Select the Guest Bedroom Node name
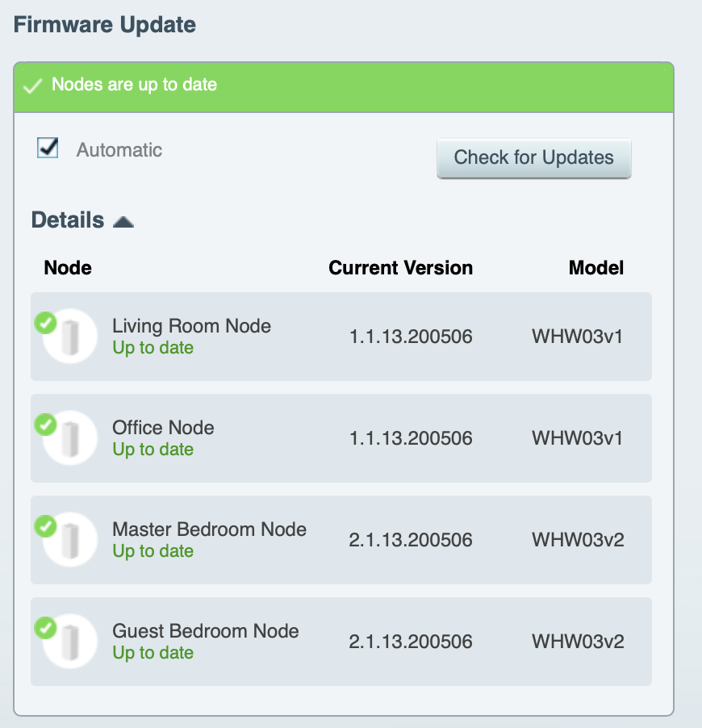Image resolution: width=702 pixels, height=728 pixels. pos(205,631)
